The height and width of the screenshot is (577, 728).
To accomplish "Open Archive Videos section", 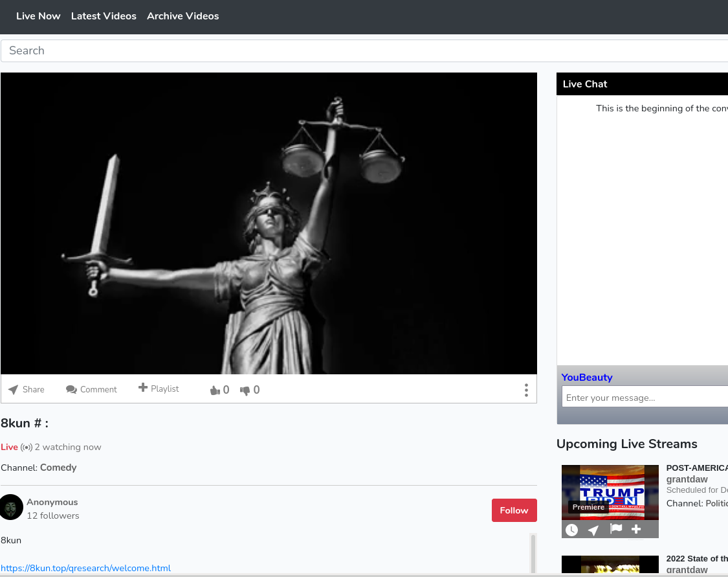I will point(183,16).
